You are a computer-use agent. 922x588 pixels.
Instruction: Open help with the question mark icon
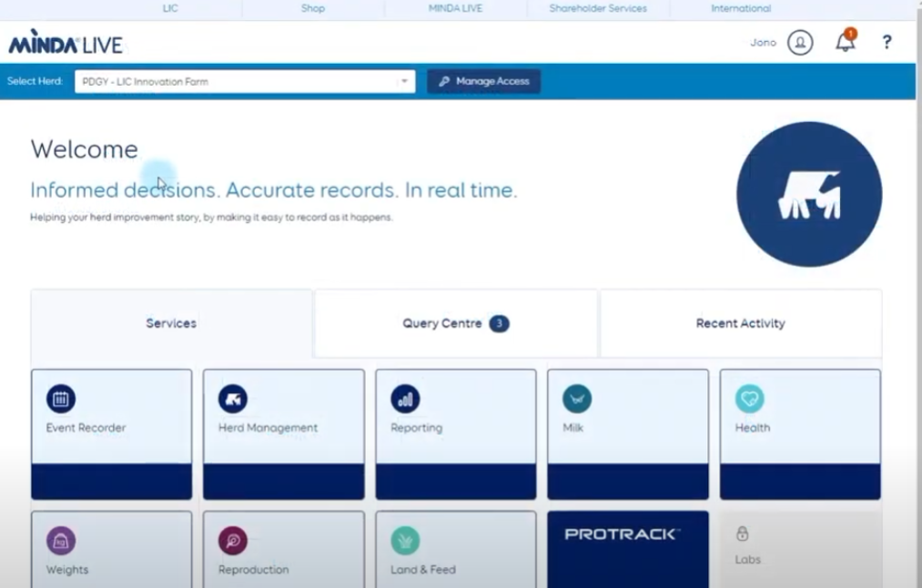[x=887, y=42]
